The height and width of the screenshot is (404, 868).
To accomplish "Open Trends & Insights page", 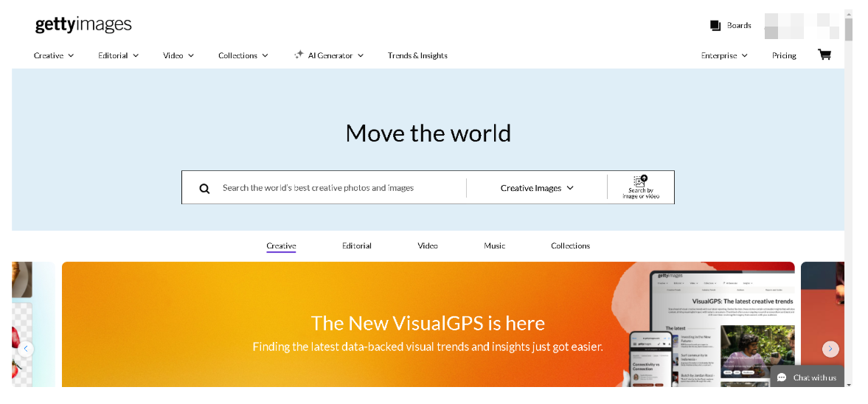I will [417, 55].
